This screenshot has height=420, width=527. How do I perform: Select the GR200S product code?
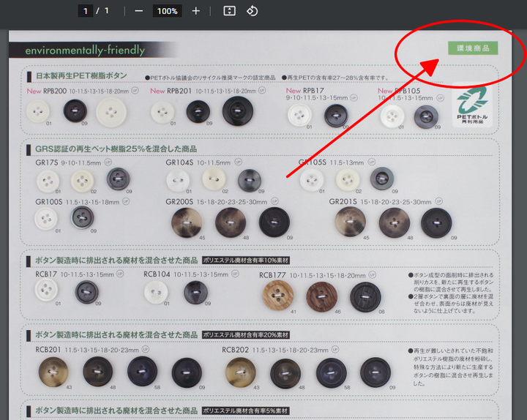point(179,202)
